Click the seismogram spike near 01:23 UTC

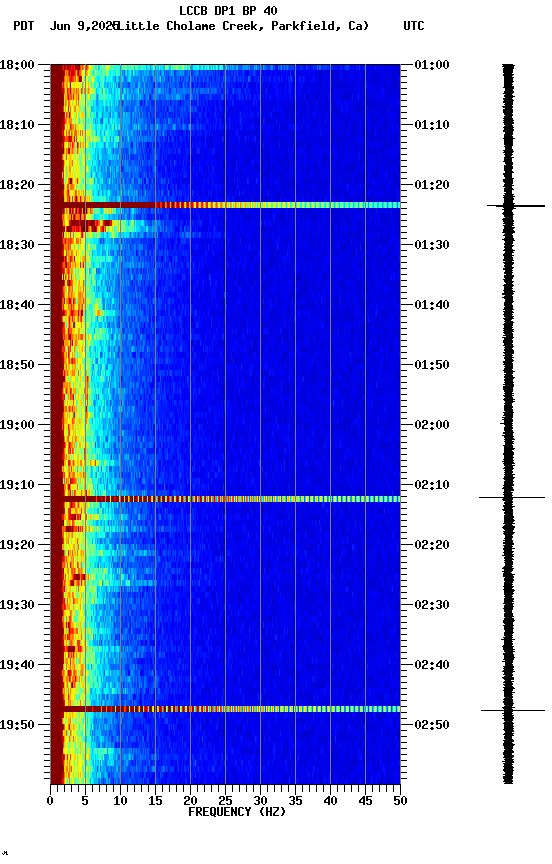coord(516,206)
